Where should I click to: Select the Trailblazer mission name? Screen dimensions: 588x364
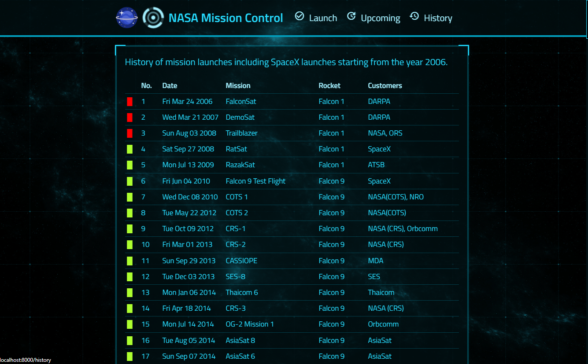pos(241,133)
